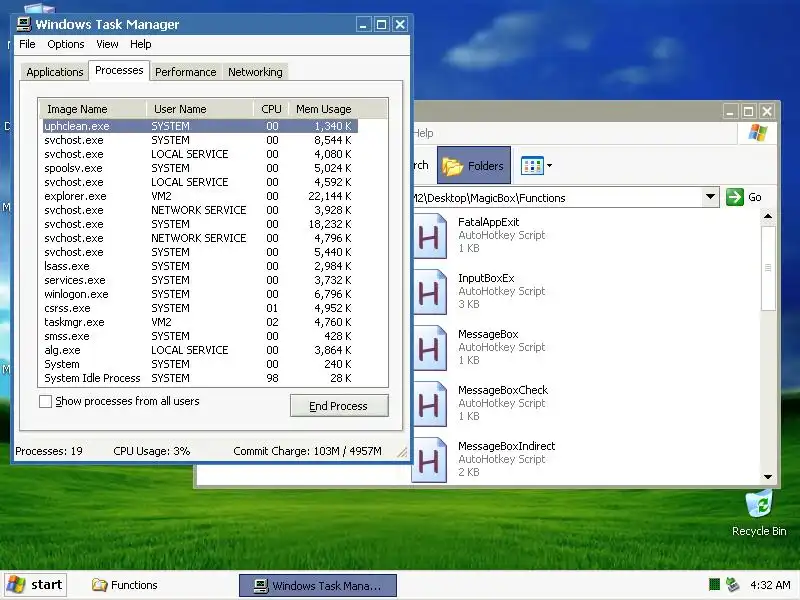Select the MessageBox script icon
Image resolution: width=800 pixels, height=600 pixels.
coord(430,348)
